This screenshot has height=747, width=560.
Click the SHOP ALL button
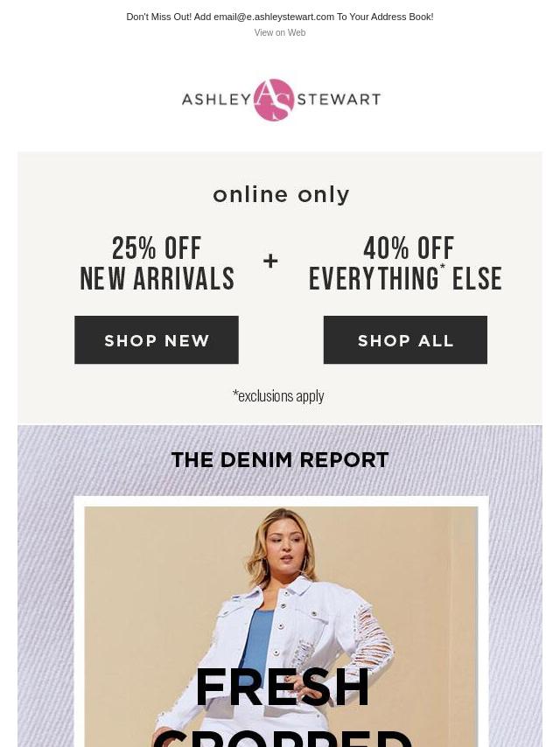pyautogui.click(x=405, y=339)
